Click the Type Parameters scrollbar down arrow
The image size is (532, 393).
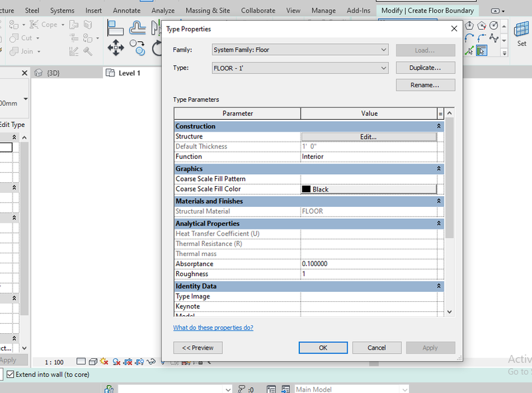point(450,312)
